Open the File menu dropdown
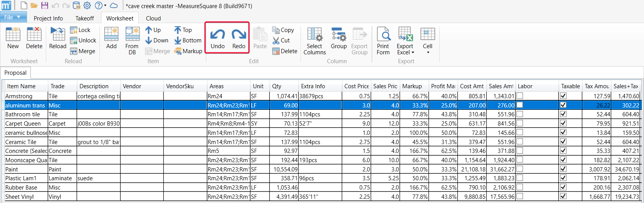The image size is (644, 203). click(x=13, y=17)
